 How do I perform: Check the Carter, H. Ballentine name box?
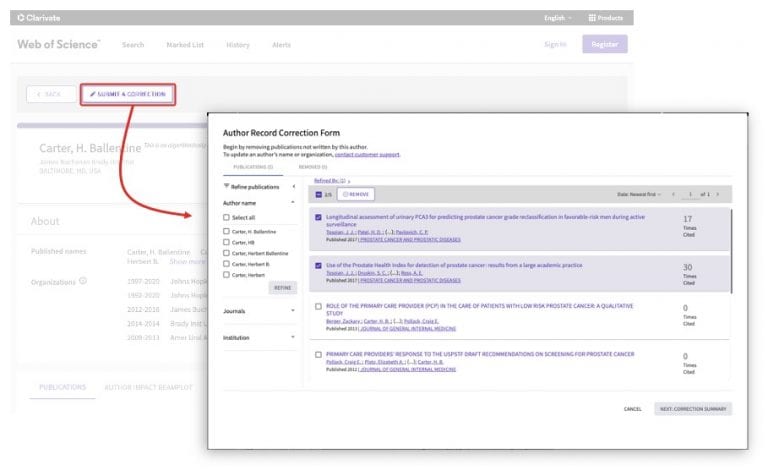tap(226, 231)
